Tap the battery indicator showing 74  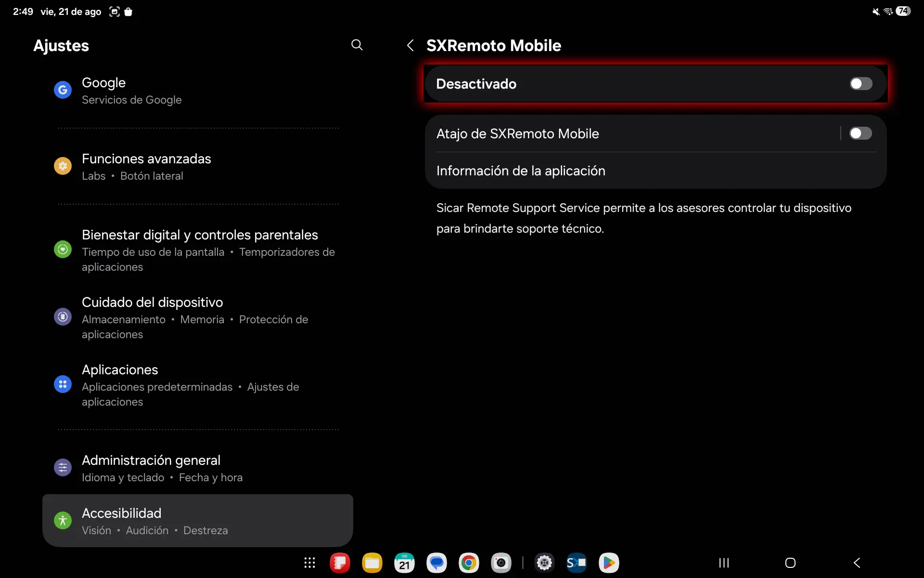903,11
